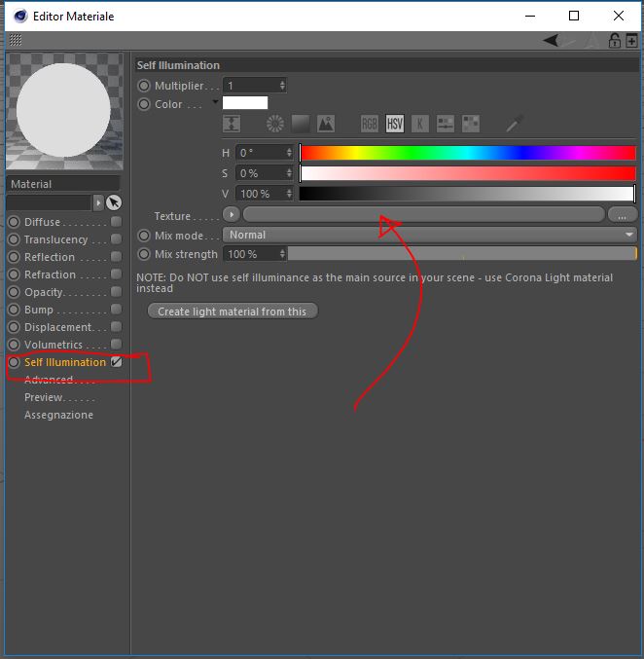Click the white Color swatch
The height and width of the screenshot is (659, 644).
pos(245,103)
